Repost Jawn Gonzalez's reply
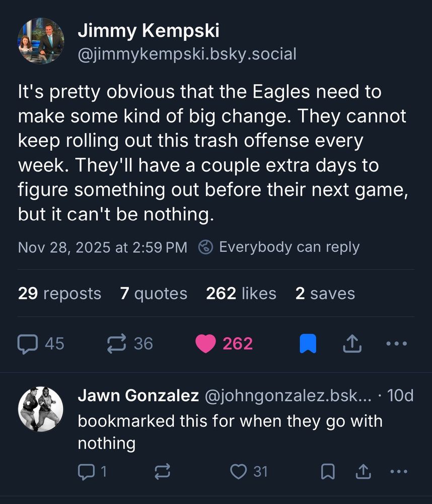The width and height of the screenshot is (432, 504). (162, 472)
